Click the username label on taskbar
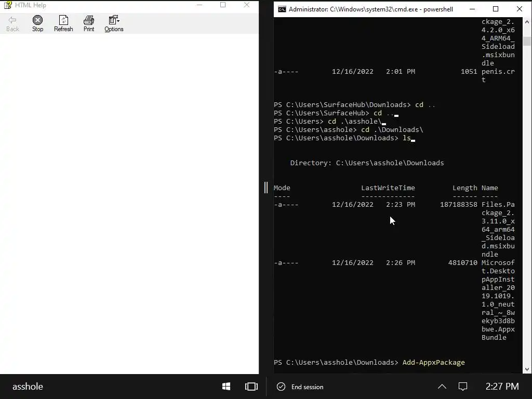 coord(28,387)
